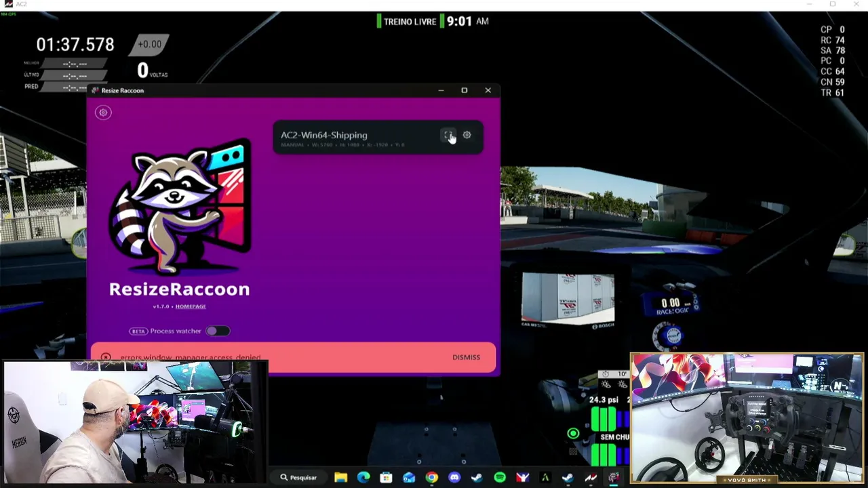Click the TREINO LIVRE session label in game

410,22
